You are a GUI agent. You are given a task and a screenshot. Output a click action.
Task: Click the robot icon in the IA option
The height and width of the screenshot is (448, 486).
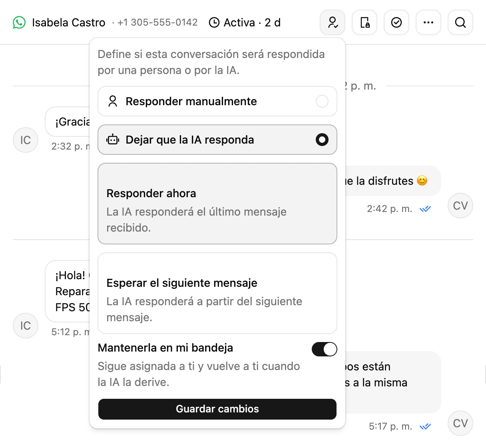click(113, 140)
